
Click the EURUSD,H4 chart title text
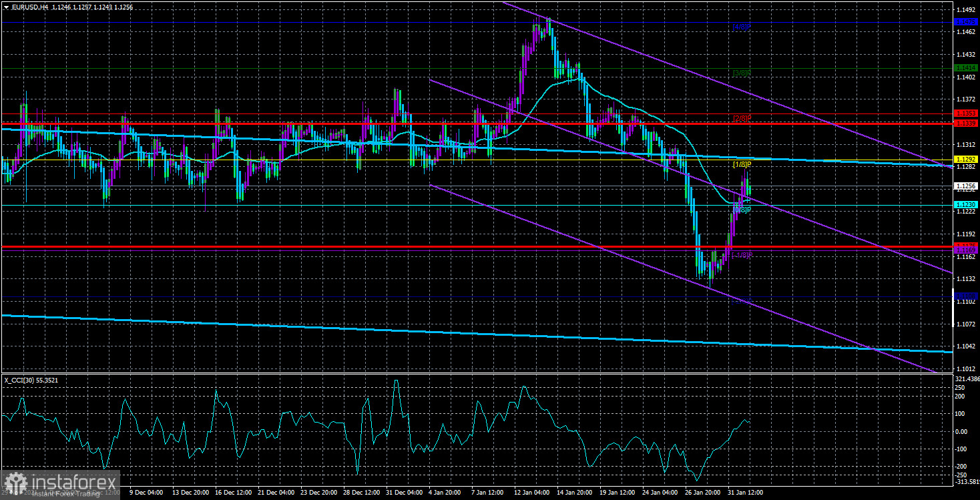point(29,6)
